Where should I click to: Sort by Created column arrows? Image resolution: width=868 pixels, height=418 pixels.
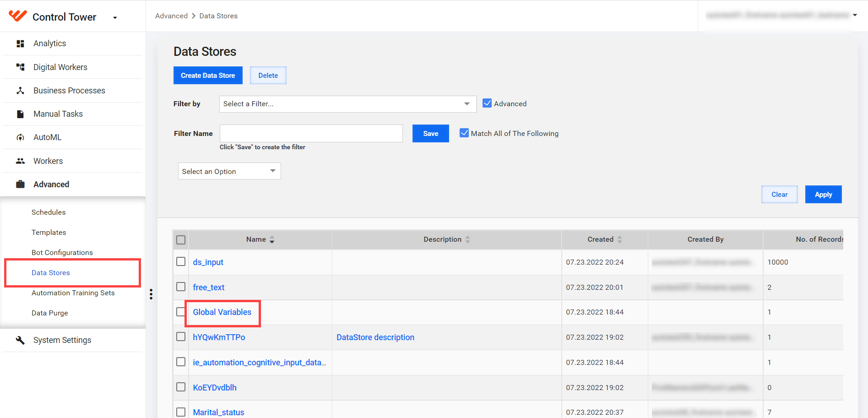(619, 239)
